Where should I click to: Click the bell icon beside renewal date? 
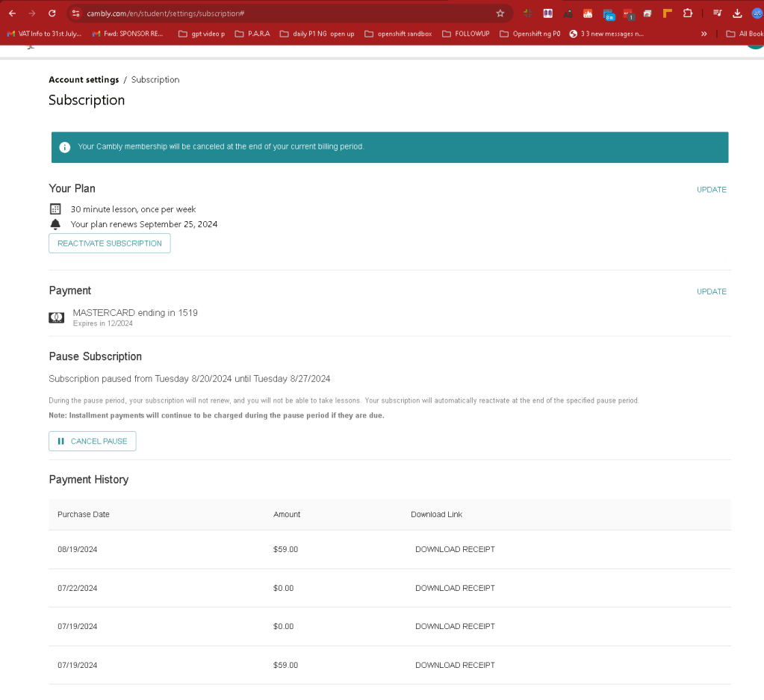point(55,224)
